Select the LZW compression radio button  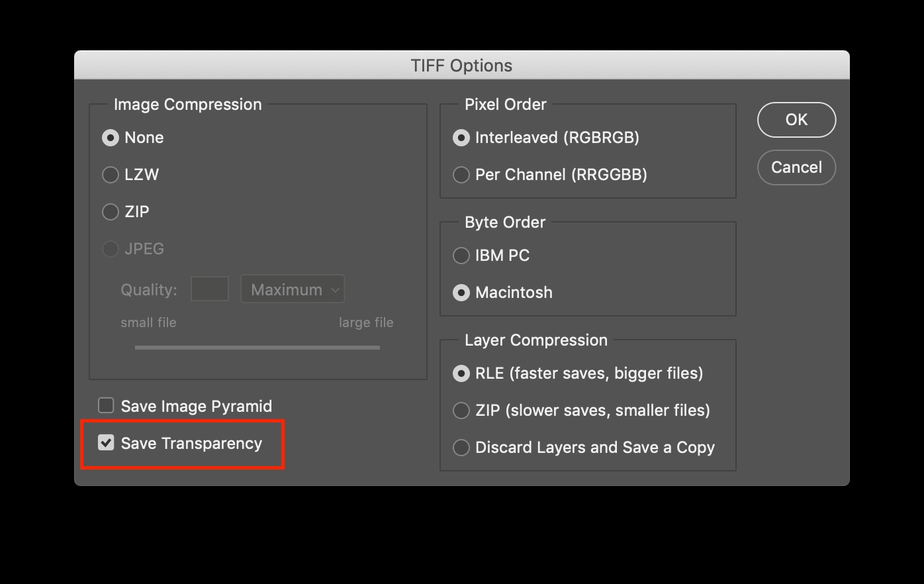tap(111, 175)
